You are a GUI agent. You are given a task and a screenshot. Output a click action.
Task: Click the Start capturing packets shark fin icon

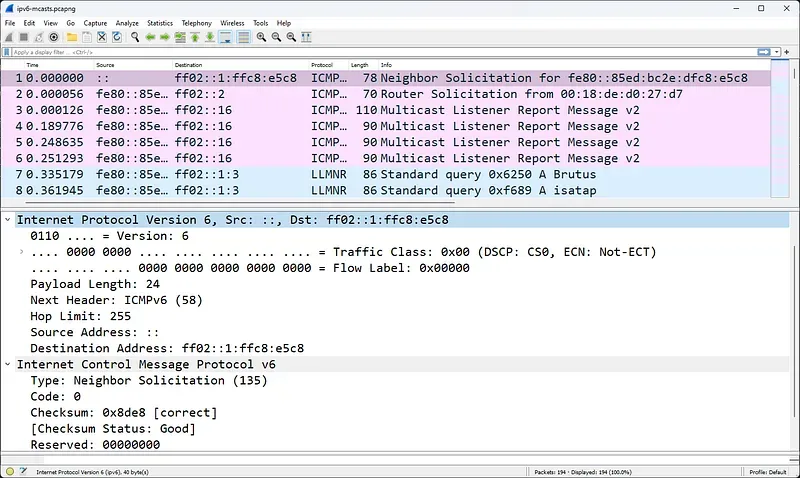[9, 37]
